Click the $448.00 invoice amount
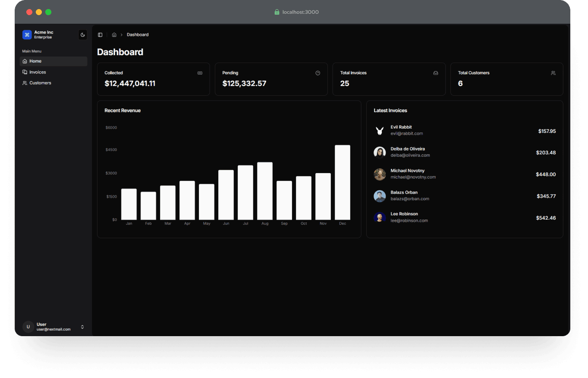This screenshot has height=378, width=588. click(546, 175)
